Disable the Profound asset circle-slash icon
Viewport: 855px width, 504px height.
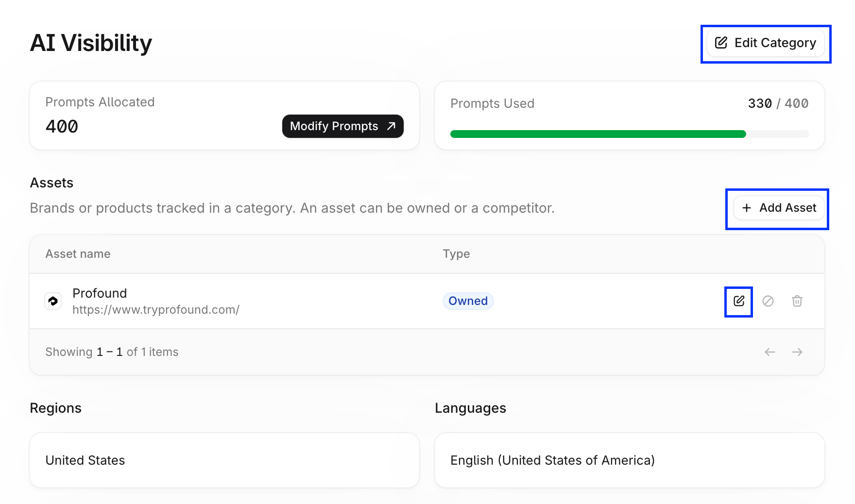tap(768, 301)
